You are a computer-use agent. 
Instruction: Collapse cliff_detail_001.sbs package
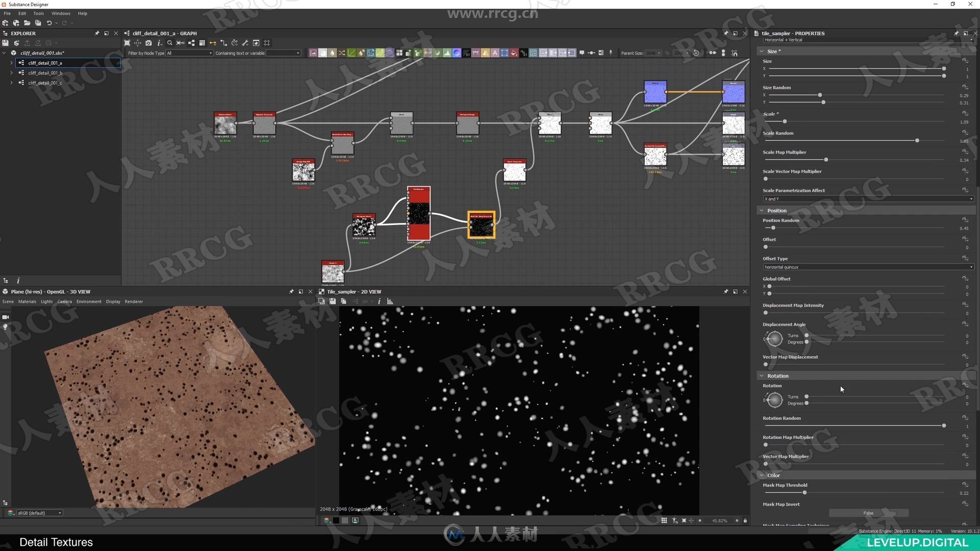pos(4,53)
